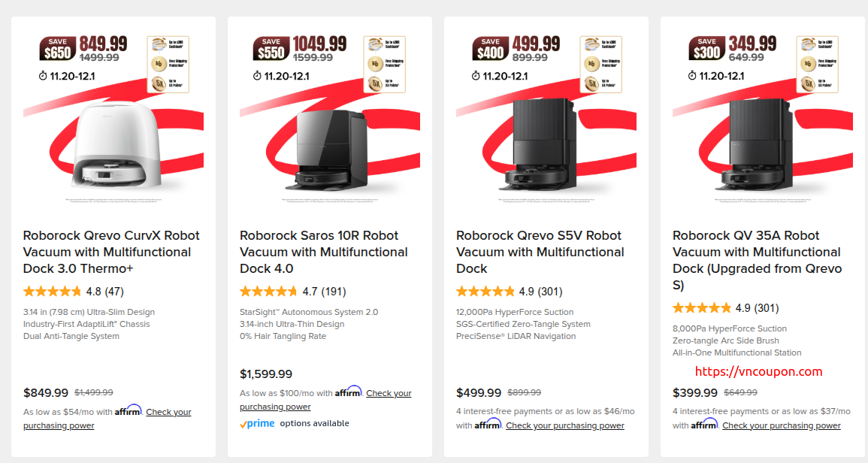Check purchasing power for Qrevo CurvX

168,413
